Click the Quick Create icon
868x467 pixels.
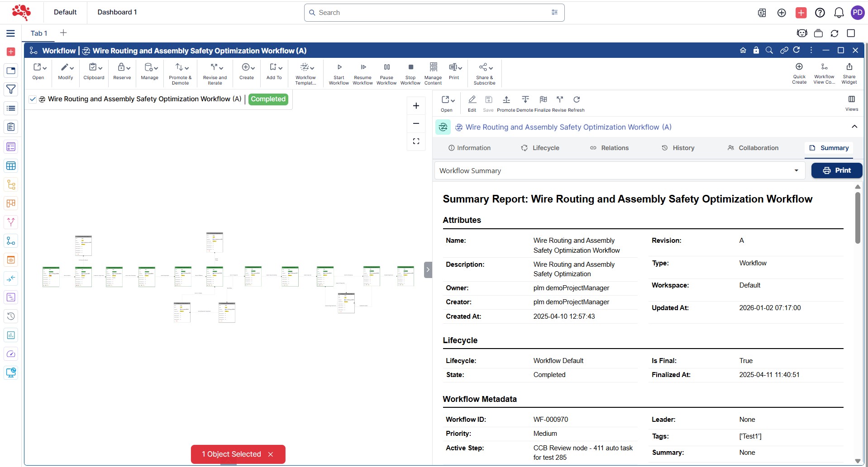point(799,67)
